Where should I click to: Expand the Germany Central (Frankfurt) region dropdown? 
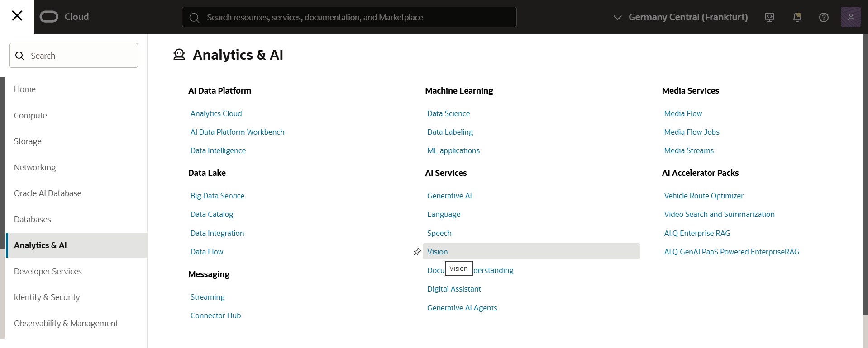point(681,17)
